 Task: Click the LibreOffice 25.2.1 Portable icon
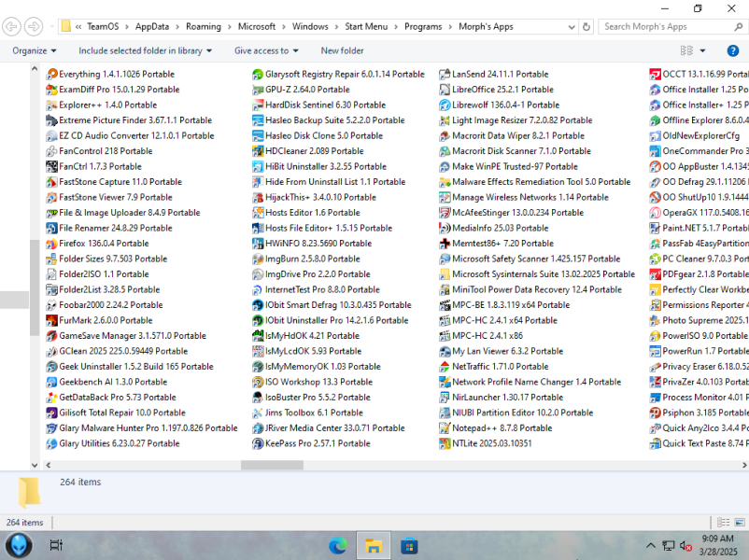pos(445,90)
